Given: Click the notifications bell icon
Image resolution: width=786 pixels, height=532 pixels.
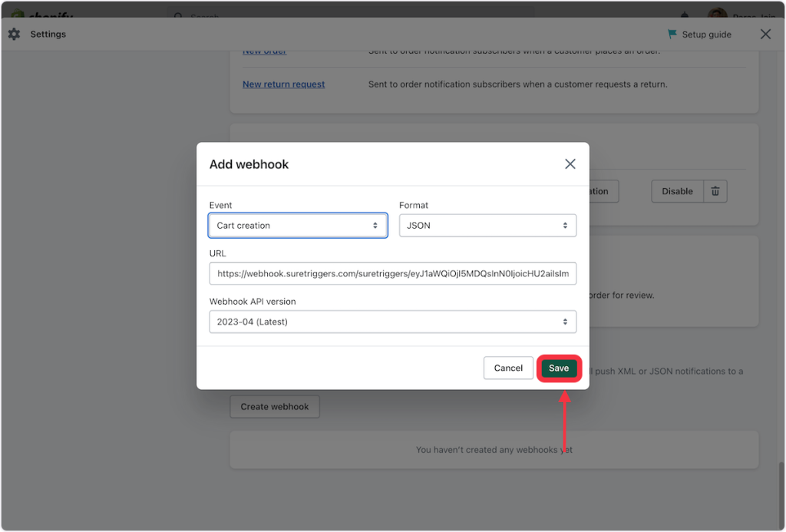Looking at the screenshot, I should (x=684, y=15).
